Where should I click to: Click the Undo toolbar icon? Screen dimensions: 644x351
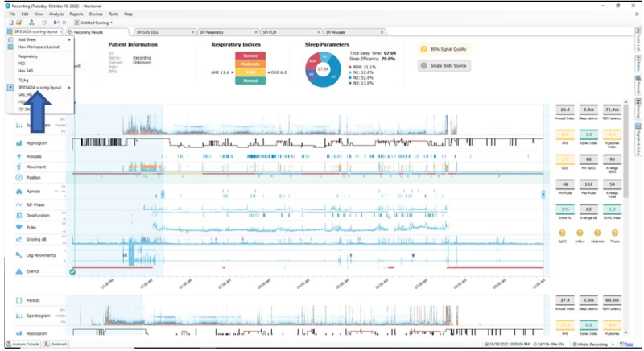pos(44,23)
